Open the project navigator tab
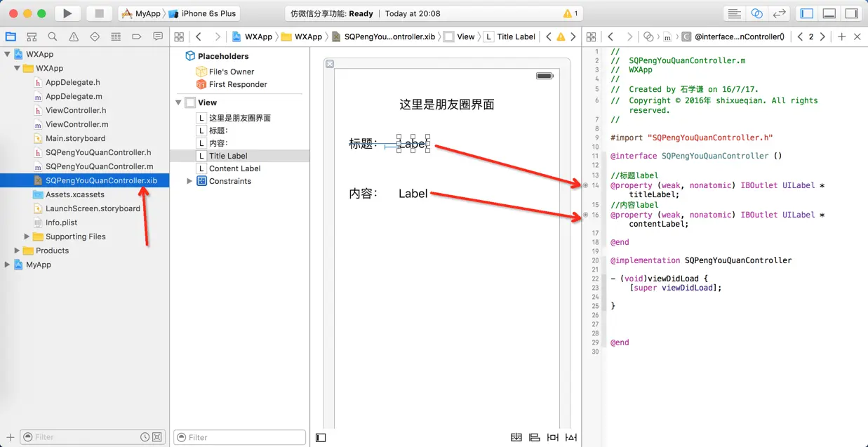The height and width of the screenshot is (447, 868). (x=11, y=37)
